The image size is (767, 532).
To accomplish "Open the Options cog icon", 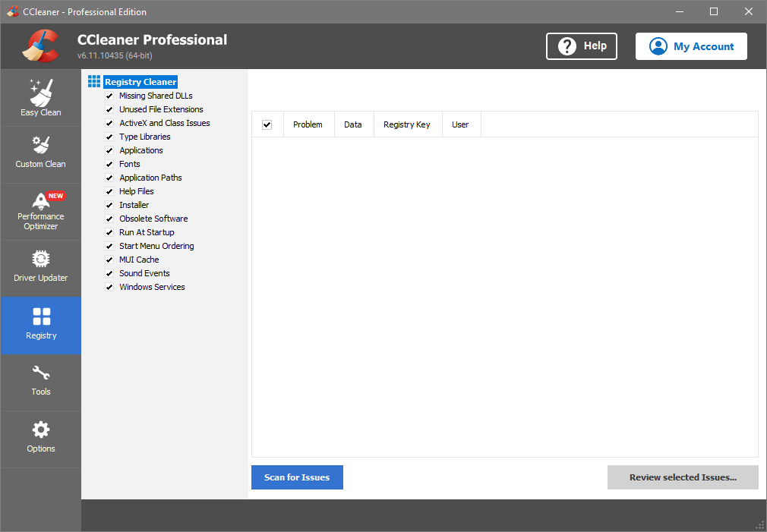I will pyautogui.click(x=41, y=430).
